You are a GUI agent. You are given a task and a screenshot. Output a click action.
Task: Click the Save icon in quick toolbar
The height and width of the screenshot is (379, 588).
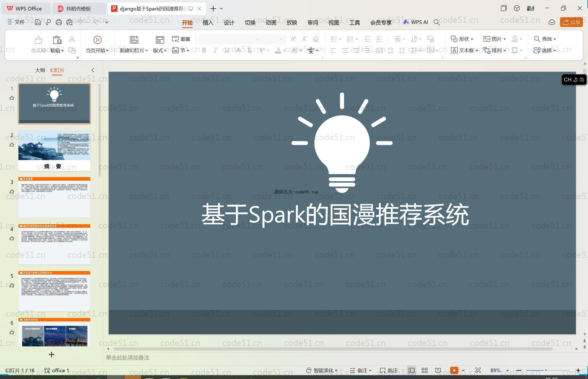click(38, 22)
